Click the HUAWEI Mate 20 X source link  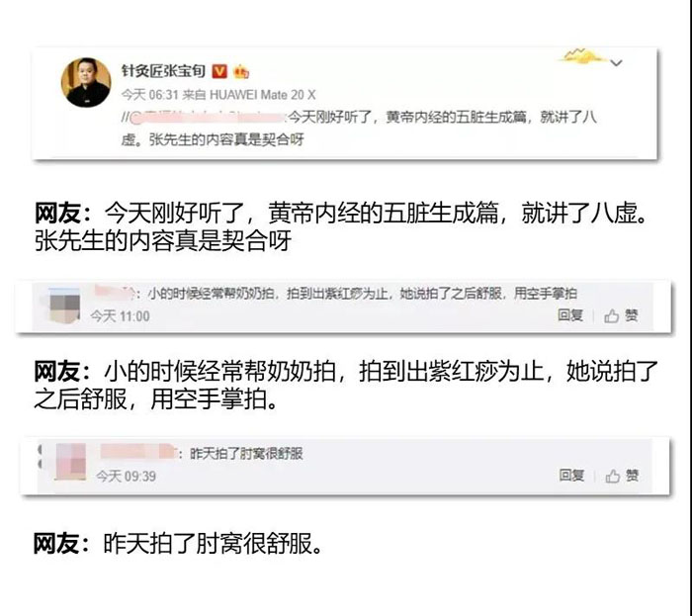coord(263,95)
